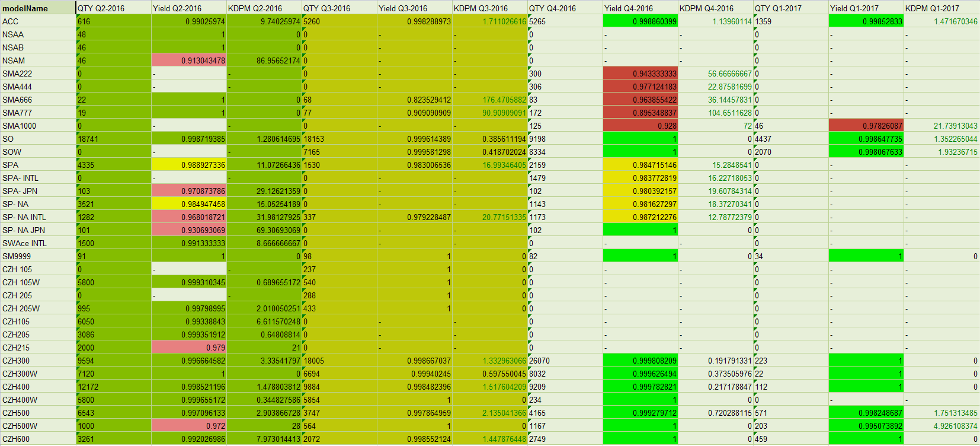Select the ACC model name cell
The width and height of the screenshot is (980, 446).
tap(38, 21)
